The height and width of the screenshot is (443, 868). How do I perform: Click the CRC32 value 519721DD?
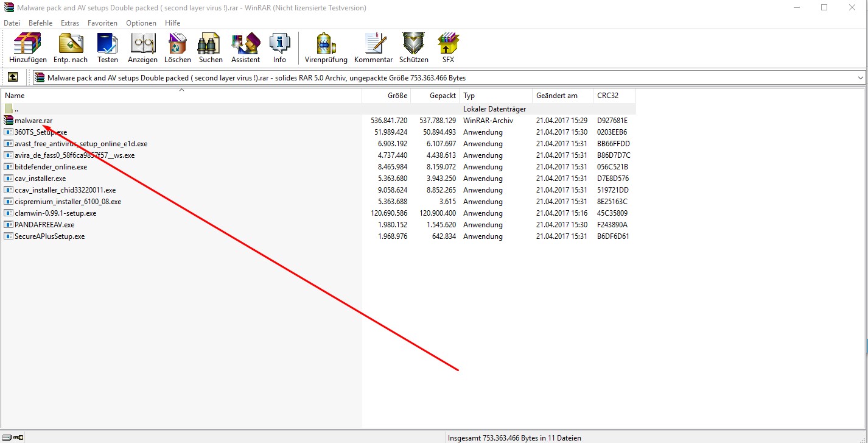612,190
